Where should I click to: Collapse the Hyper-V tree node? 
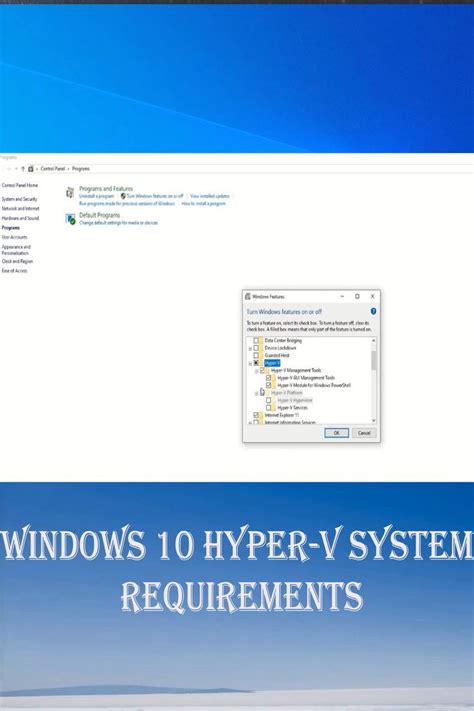click(250, 363)
